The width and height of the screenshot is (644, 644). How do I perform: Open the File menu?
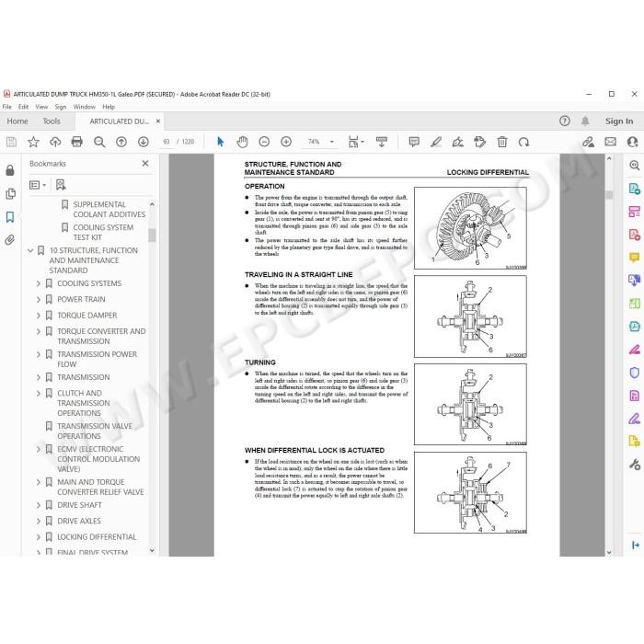(x=7, y=107)
